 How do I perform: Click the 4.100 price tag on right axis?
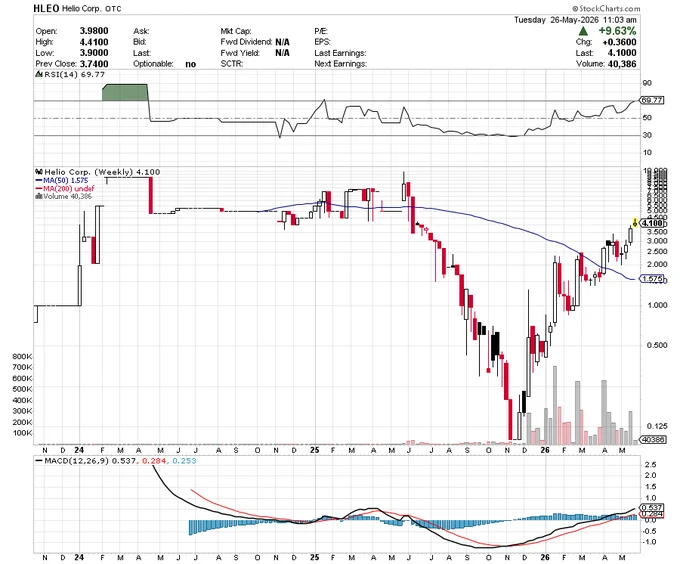tap(652, 223)
